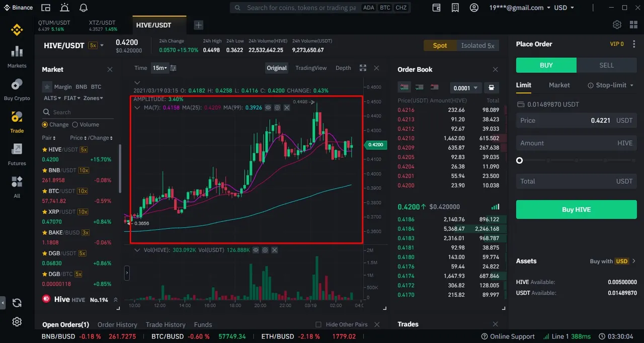Open the user profile icon

coord(474,8)
